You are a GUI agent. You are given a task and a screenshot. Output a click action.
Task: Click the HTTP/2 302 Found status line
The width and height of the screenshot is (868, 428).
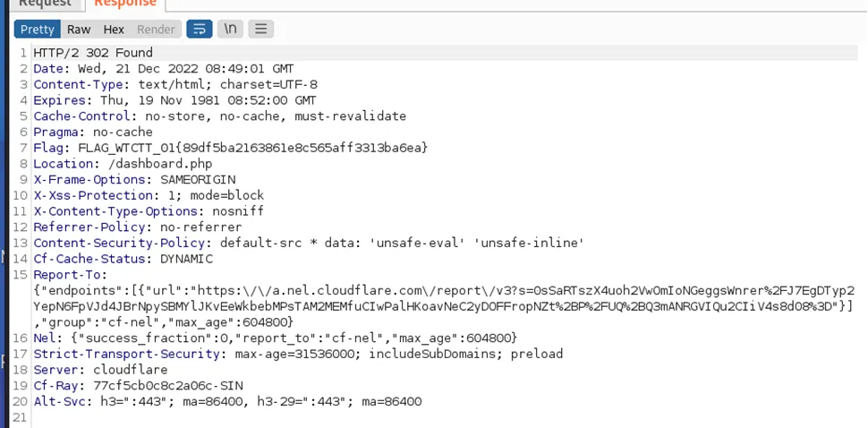93,53
